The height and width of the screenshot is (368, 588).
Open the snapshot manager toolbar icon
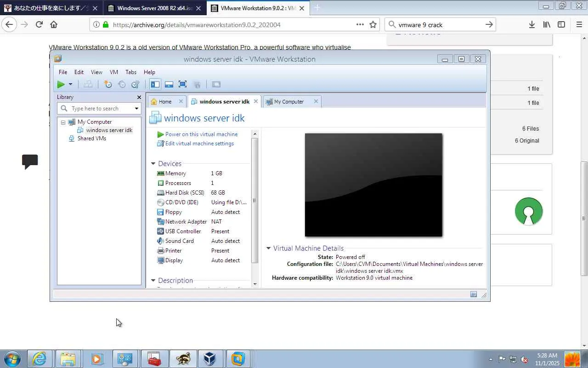135,84
